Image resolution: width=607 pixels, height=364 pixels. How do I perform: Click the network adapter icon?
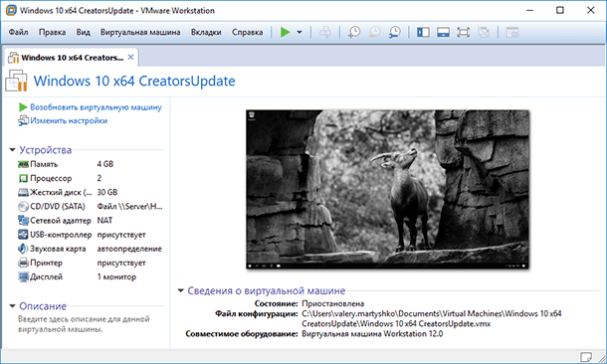(x=23, y=221)
